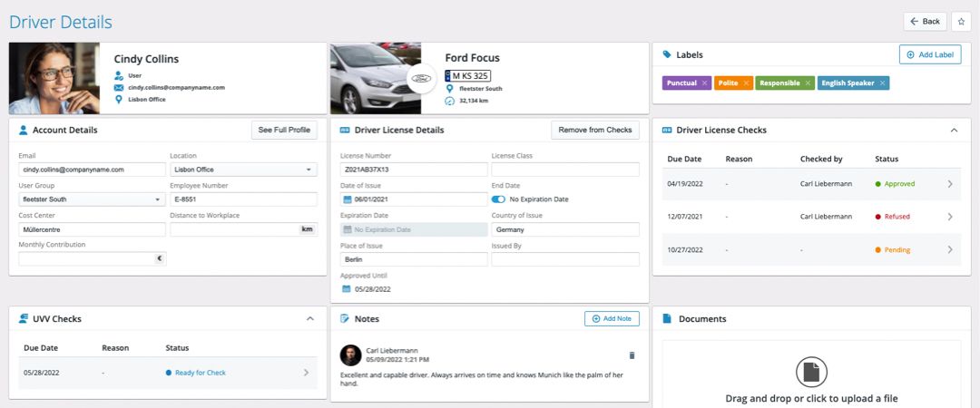
Task: Click the location pin icon by Lisbon Office
Action: [119, 99]
